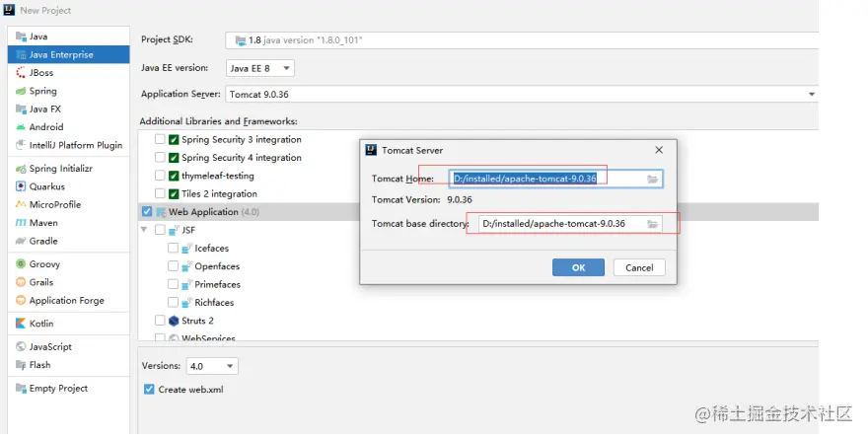Click the Web Application framework icon
The image size is (868, 439).
[161, 212]
